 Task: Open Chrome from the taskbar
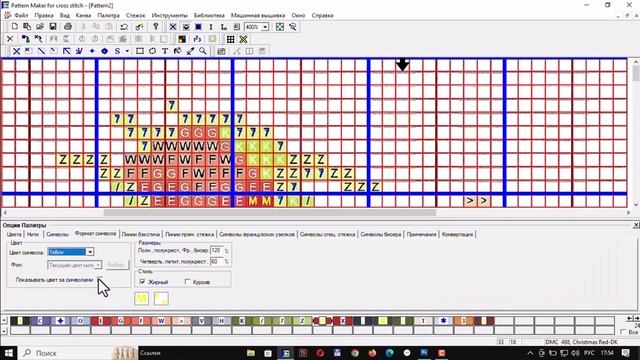point(354,353)
